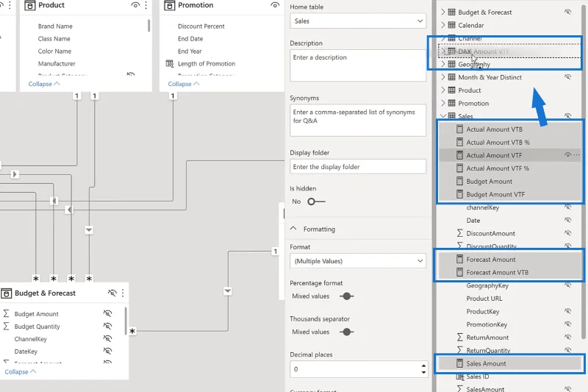Click the Forecast Amount measure icon
Viewport: 588px width, 392px height.
click(x=459, y=259)
